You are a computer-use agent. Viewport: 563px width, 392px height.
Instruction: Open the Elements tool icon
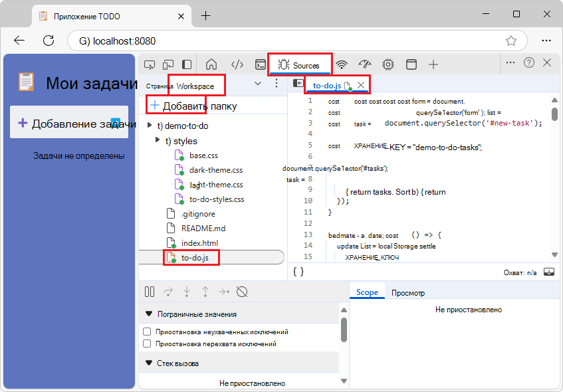point(237,64)
